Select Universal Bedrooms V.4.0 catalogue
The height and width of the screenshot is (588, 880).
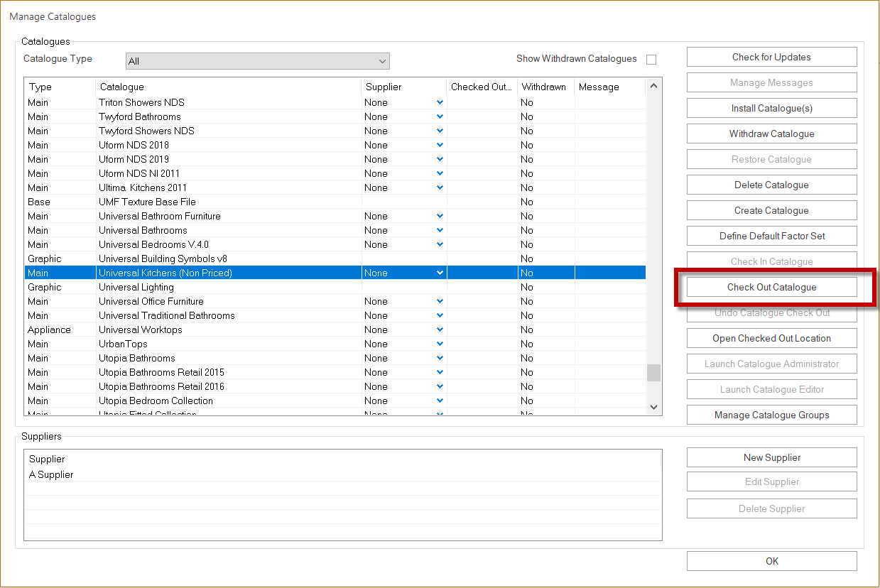[x=335, y=244]
